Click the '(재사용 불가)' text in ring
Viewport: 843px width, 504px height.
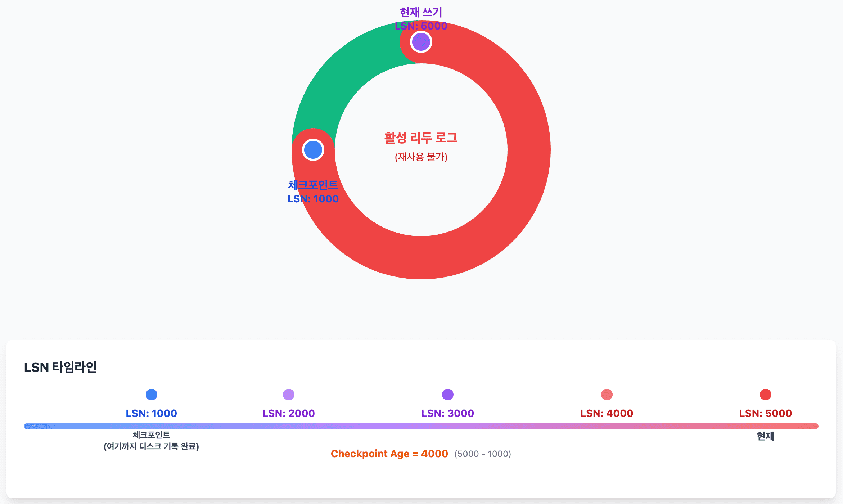pyautogui.click(x=421, y=157)
